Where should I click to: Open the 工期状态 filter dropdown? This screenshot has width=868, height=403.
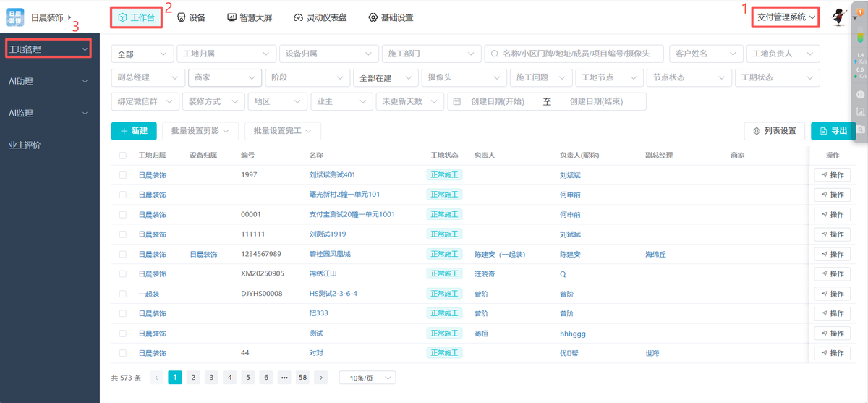pyautogui.click(x=776, y=77)
